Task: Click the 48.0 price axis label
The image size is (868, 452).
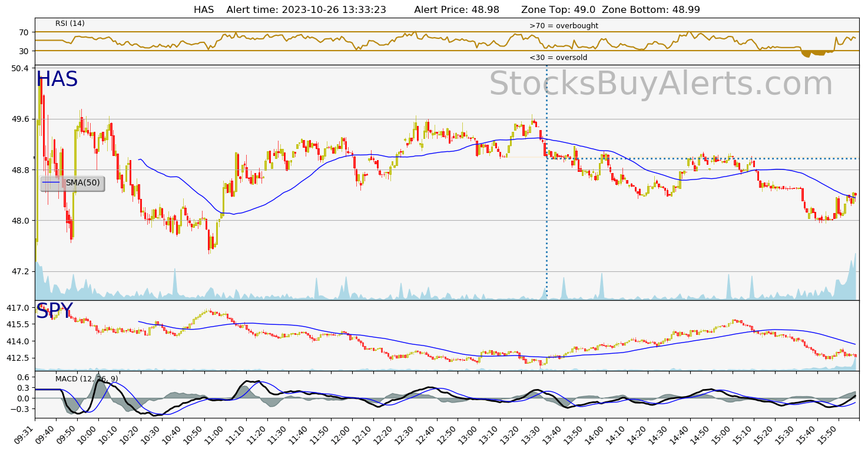Action: click(x=19, y=221)
